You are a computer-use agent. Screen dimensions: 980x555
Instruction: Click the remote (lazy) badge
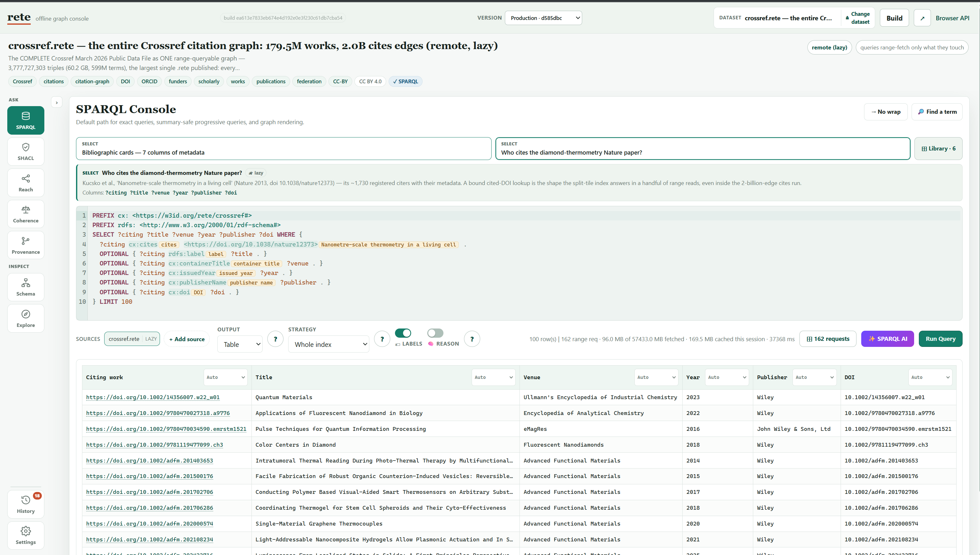[829, 47]
